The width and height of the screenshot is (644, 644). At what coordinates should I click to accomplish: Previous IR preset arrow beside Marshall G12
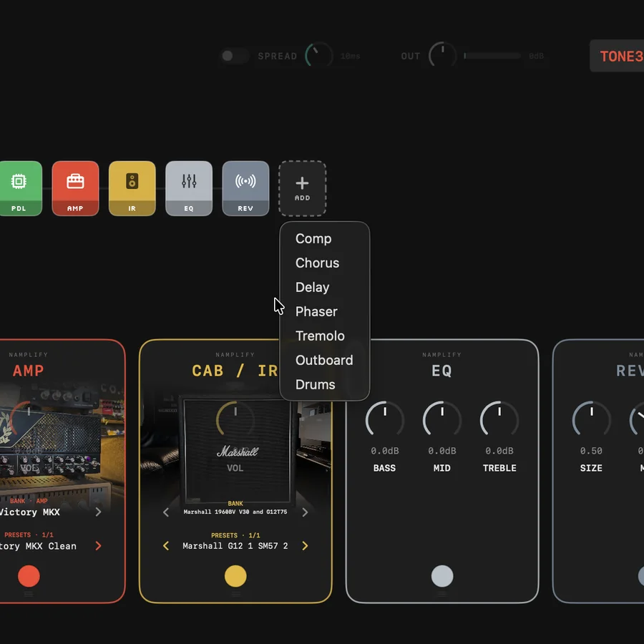(x=166, y=546)
